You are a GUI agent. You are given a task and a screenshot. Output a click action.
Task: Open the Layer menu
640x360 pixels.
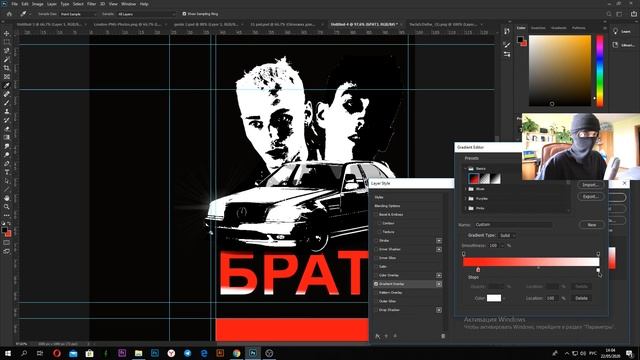[x=52, y=4]
